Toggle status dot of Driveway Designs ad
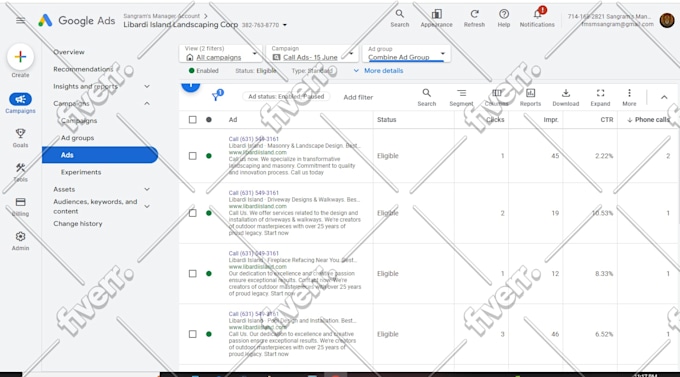Screen dimensions: 680x377 pos(209,213)
